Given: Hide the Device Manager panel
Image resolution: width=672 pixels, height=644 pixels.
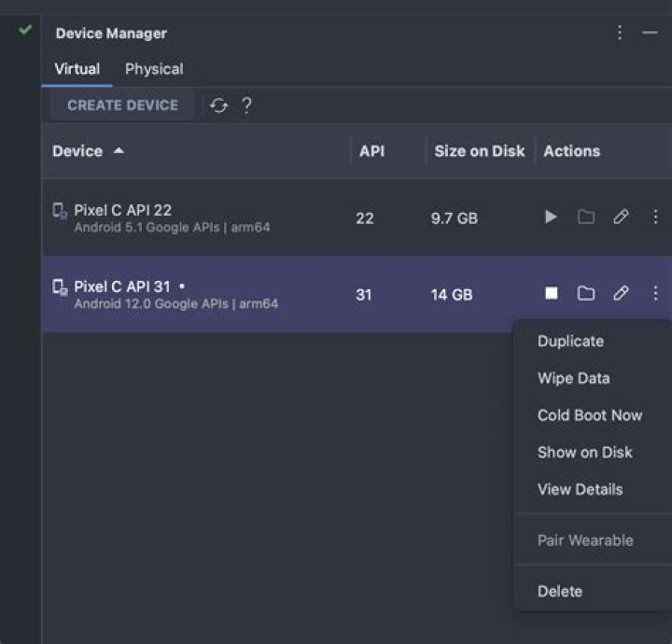Looking at the screenshot, I should pos(650,33).
